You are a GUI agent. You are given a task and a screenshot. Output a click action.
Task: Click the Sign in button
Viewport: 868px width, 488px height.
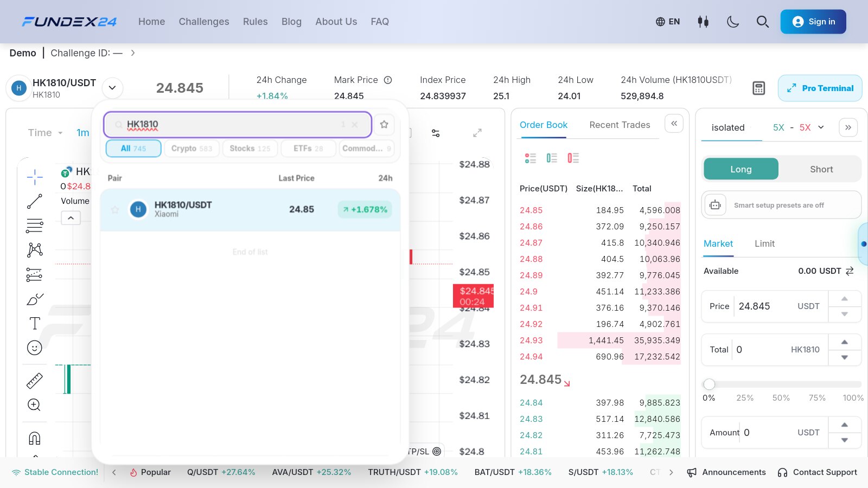813,22
